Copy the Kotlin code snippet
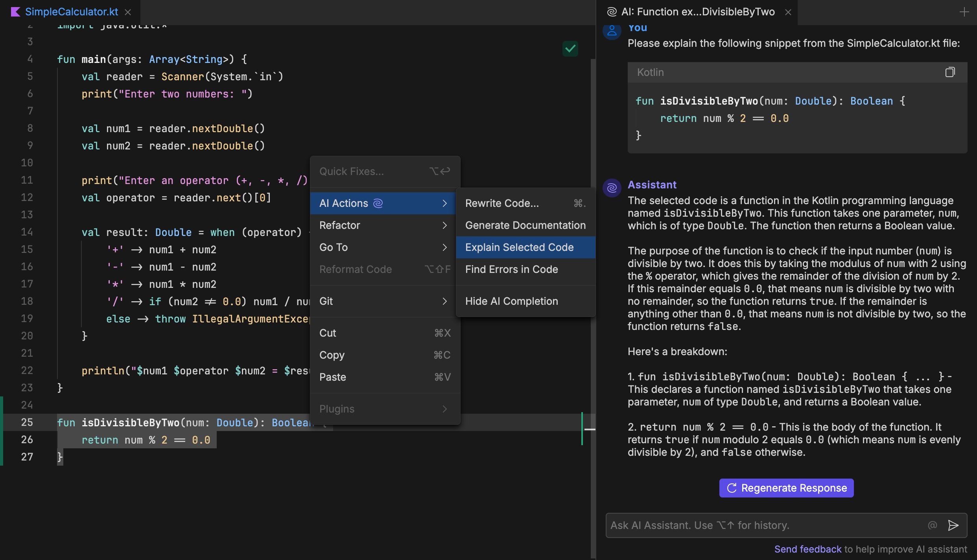Screen dimensions: 977x560 click(950, 72)
